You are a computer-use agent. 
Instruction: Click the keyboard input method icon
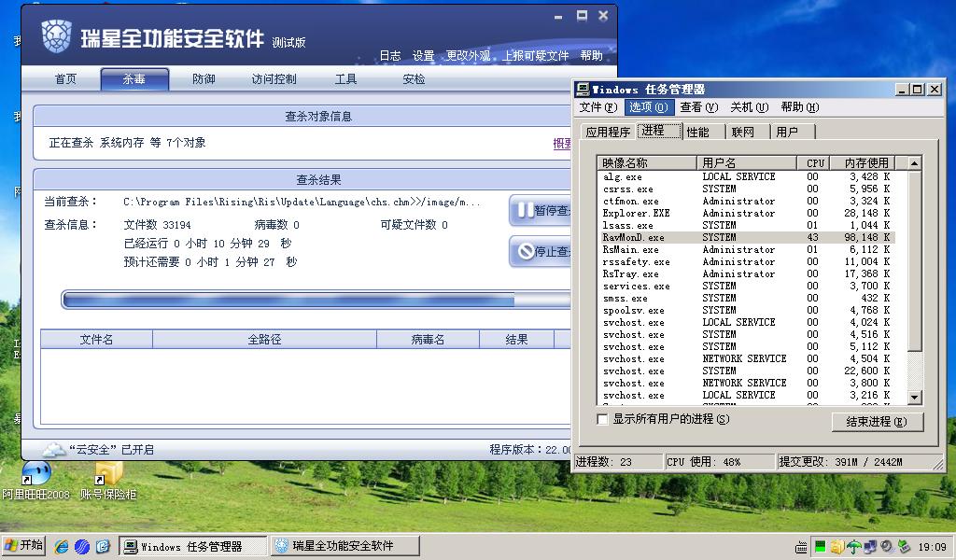pyautogui.click(x=802, y=547)
